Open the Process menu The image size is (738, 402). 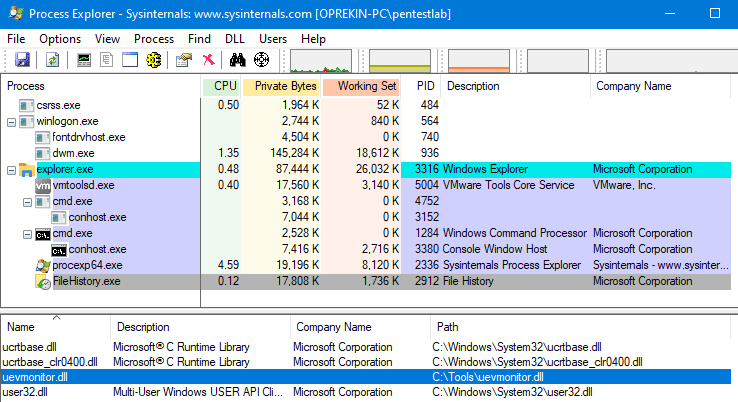153,38
